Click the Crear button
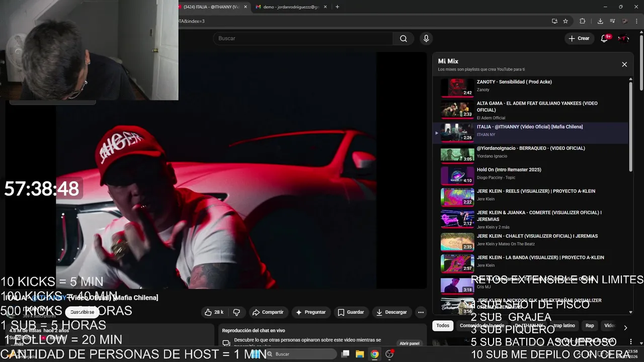The image size is (644, 362). [579, 38]
